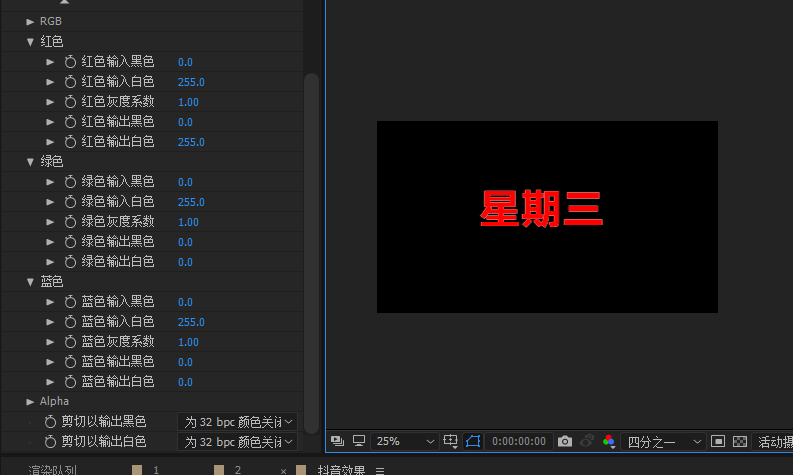Click the always preview this view icon
This screenshot has height=475, width=793.
pyautogui.click(x=336, y=441)
